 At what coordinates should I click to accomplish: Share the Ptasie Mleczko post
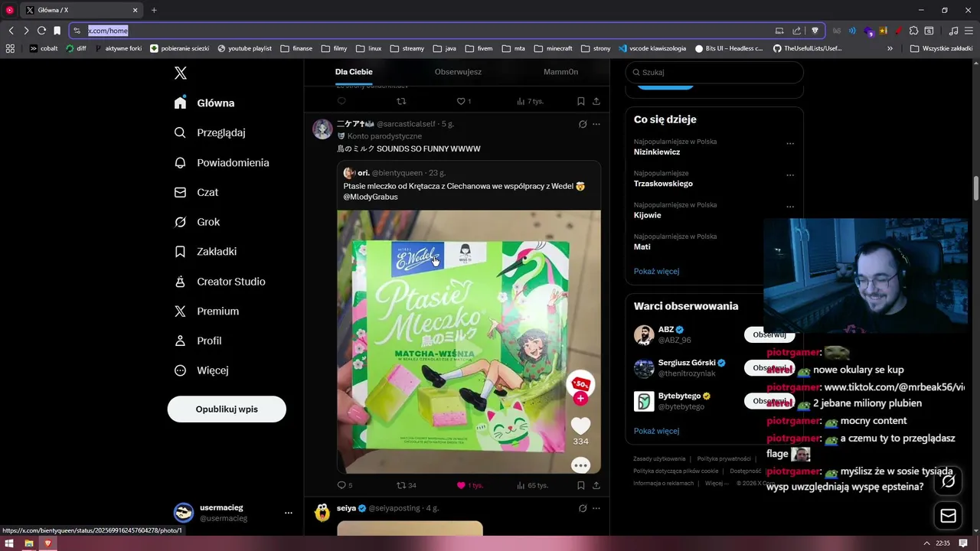pos(596,485)
